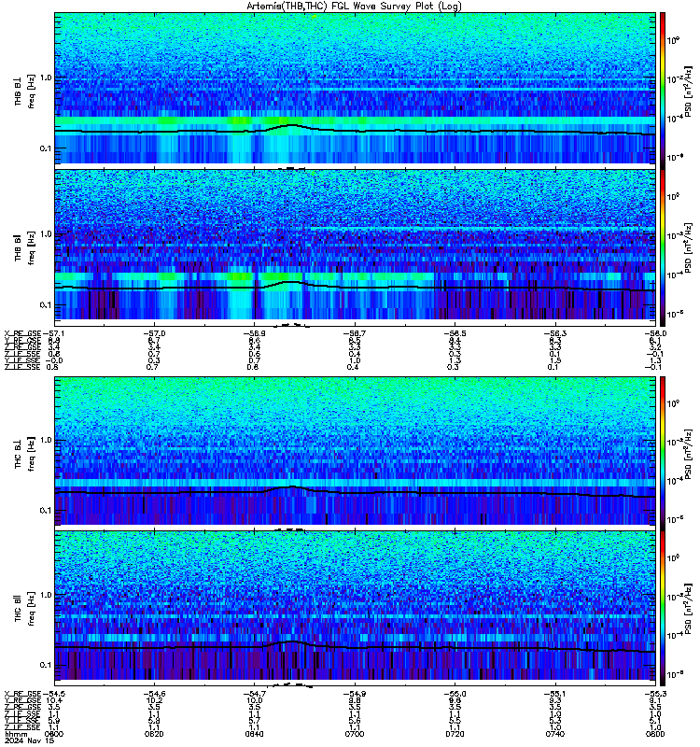Click the black line's peak in the top THB panel
The height and width of the screenshot is (747, 700).
point(291,125)
